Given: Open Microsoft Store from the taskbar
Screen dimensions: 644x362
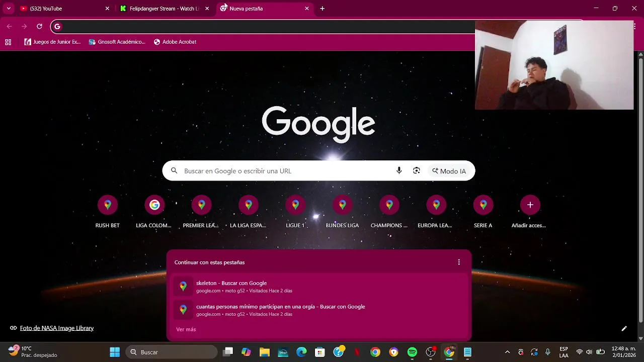Looking at the screenshot, I should 320,352.
